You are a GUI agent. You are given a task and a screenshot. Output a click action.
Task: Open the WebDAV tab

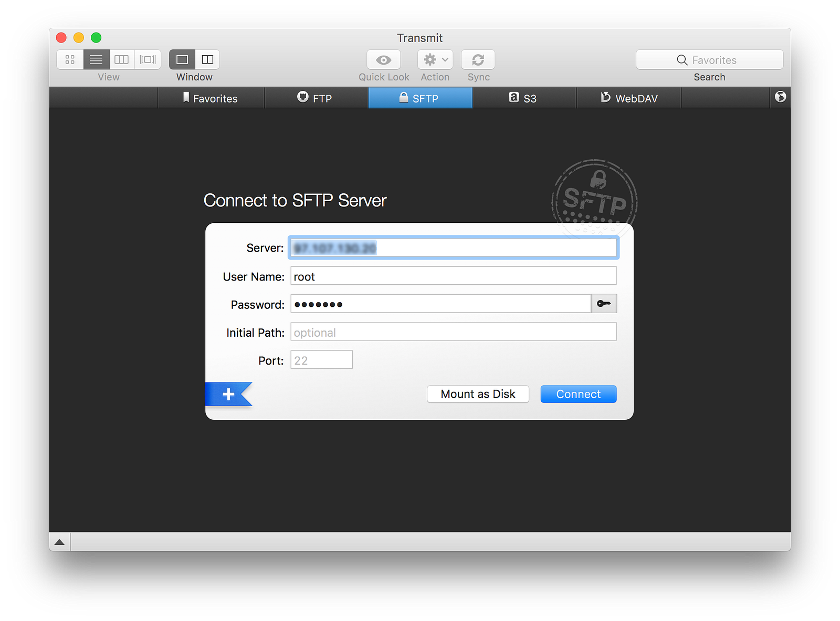pos(629,98)
